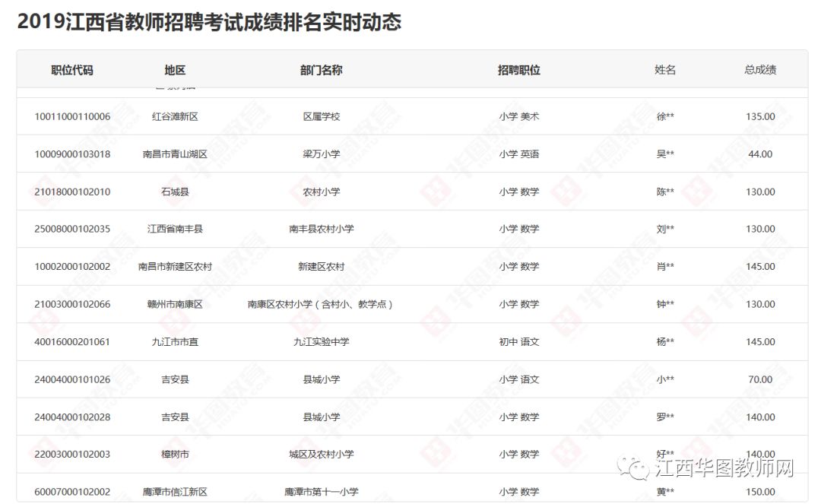This screenshot has width=821, height=504.
Task: Click position code 10011000110006
Action: (x=72, y=117)
